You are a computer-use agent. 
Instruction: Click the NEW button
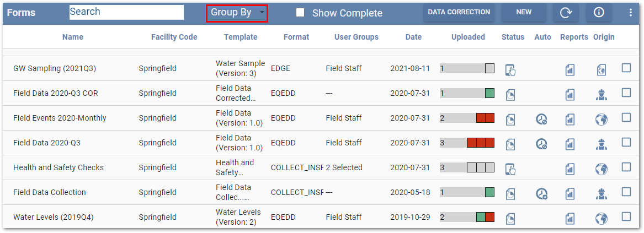(524, 12)
